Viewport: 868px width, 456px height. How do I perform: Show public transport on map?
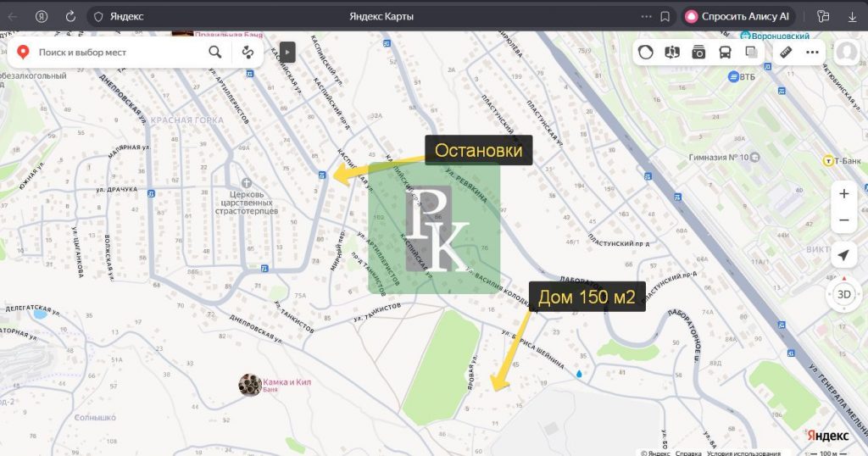click(725, 53)
